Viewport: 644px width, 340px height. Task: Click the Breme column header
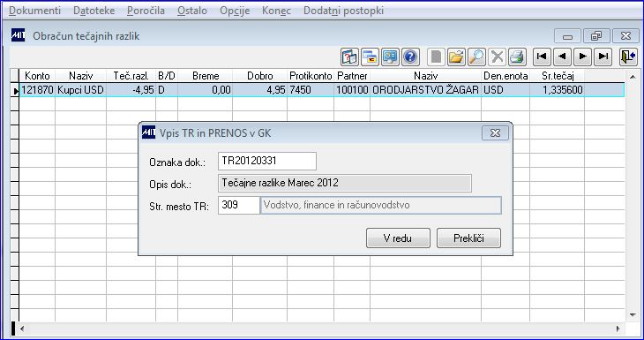coord(206,76)
